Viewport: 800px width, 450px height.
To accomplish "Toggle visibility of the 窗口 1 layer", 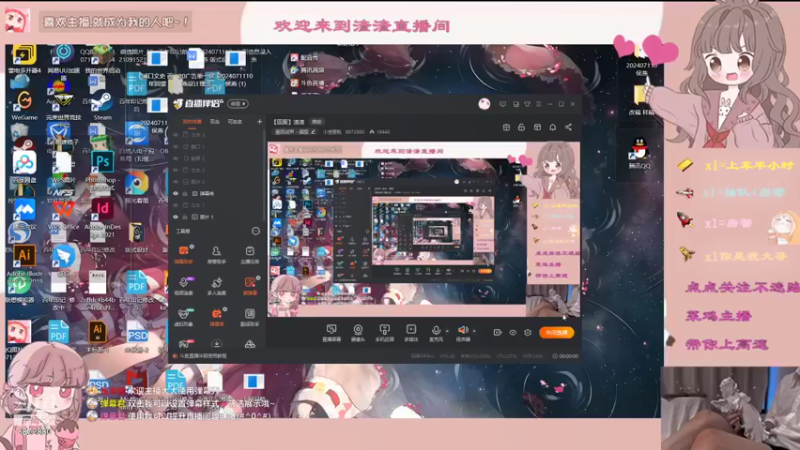I will (x=176, y=147).
